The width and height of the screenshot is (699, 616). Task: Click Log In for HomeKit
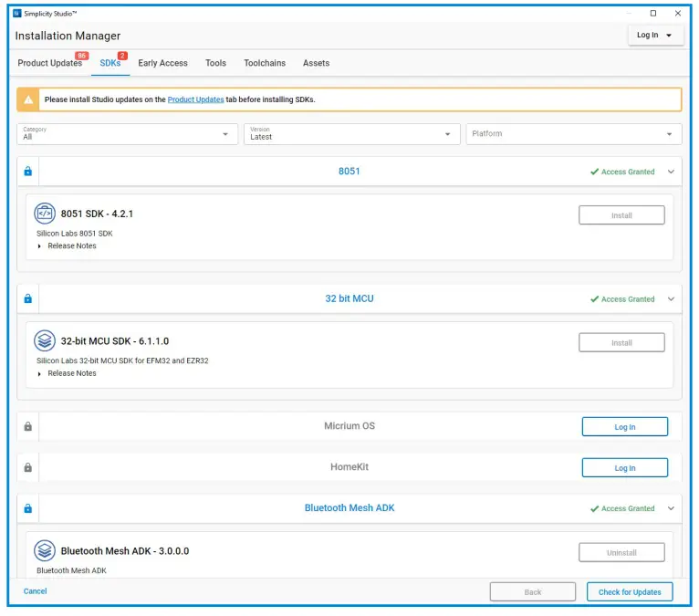(x=624, y=467)
